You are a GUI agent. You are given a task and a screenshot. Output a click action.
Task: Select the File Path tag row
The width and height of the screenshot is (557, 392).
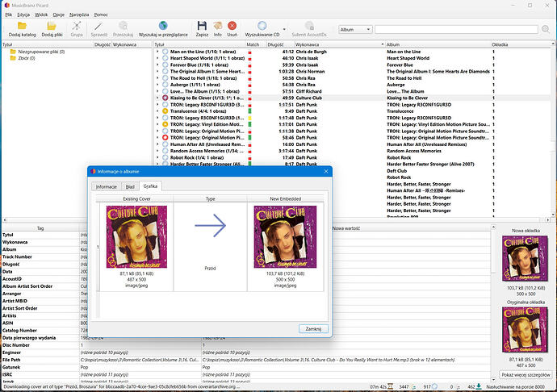tap(246, 360)
